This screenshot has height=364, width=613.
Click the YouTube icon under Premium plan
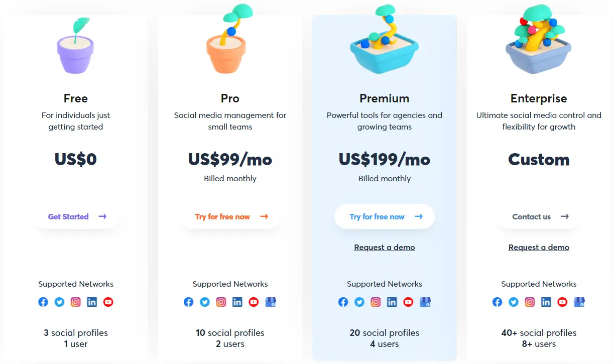(408, 302)
